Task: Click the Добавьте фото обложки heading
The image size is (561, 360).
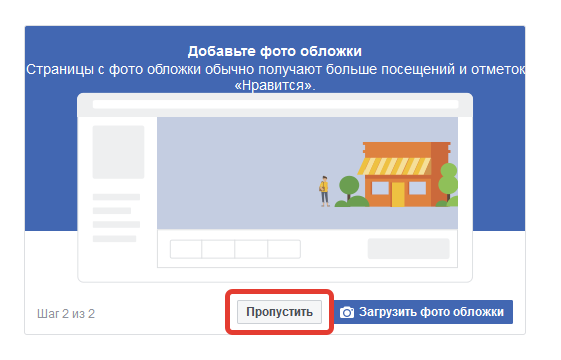Action: (275, 51)
